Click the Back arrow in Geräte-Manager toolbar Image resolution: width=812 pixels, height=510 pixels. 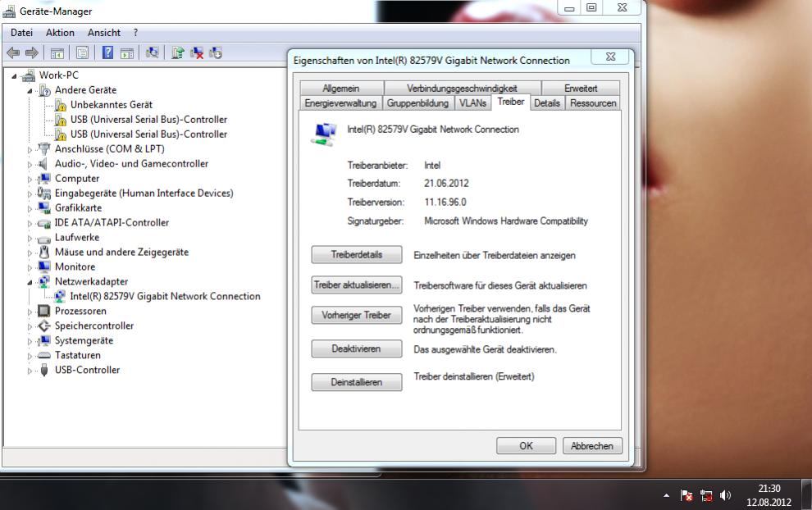(13, 52)
